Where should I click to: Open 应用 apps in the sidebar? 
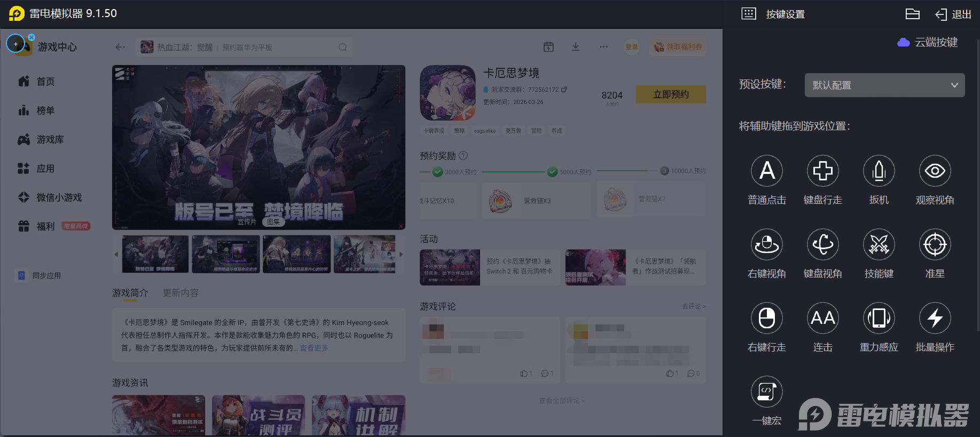click(x=36, y=169)
